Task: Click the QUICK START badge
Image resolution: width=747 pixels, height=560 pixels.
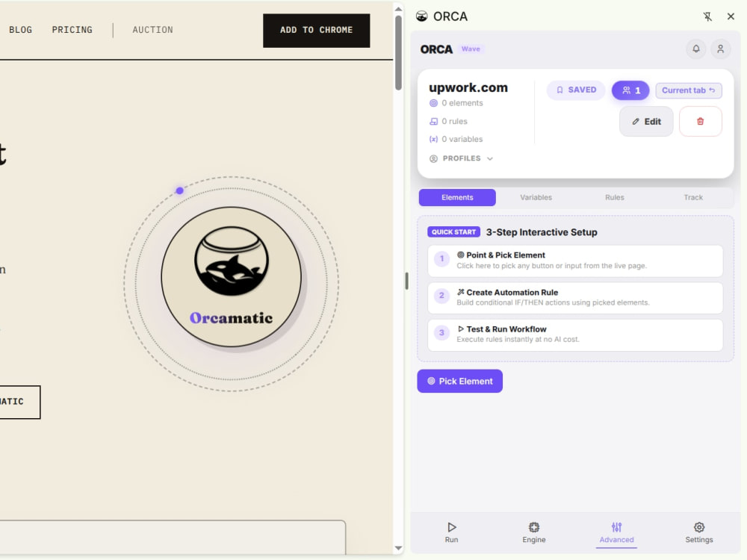Action: tap(453, 232)
